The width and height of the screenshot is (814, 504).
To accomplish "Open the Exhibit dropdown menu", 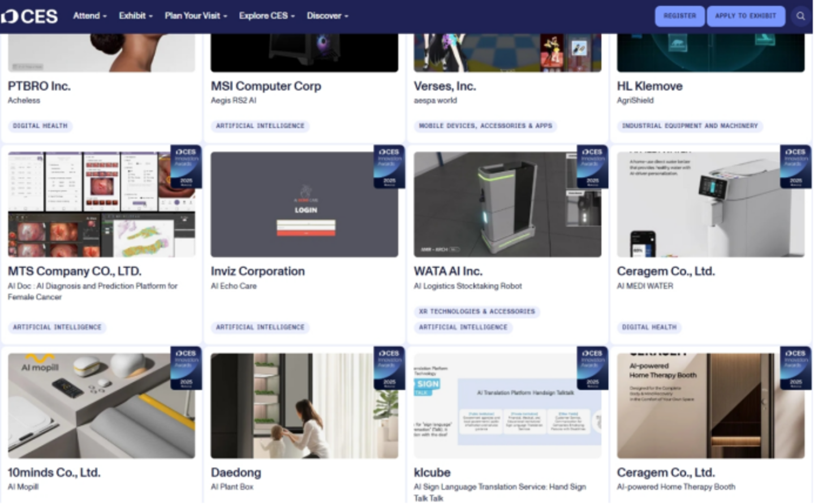I will (x=135, y=16).
